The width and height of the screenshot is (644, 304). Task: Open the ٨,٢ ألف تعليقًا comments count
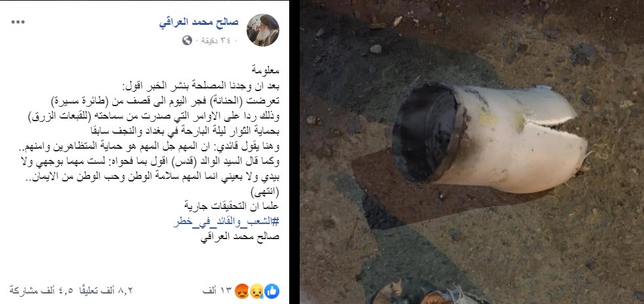pos(105,290)
